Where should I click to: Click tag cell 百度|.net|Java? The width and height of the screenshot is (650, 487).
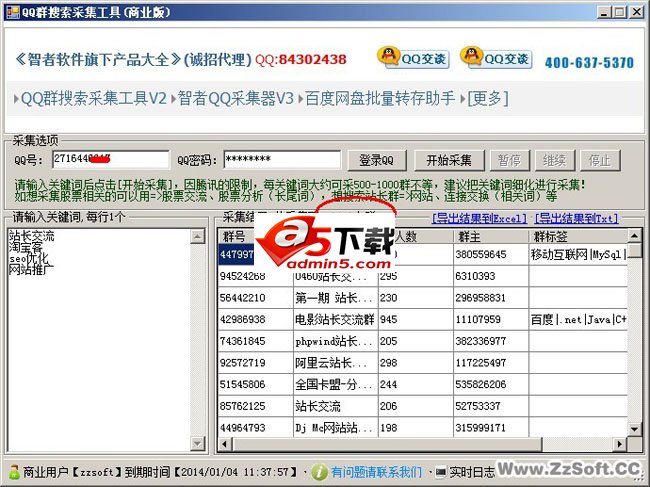tap(578, 319)
